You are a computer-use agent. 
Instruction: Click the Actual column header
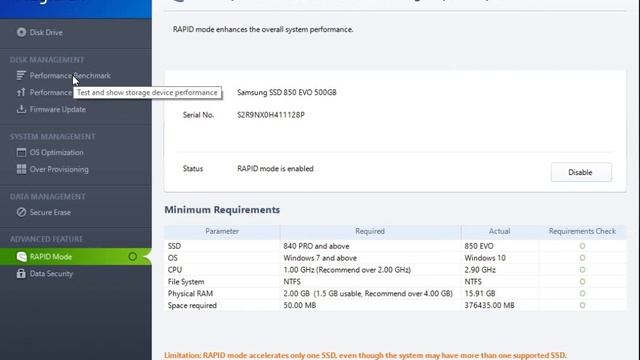500,231
